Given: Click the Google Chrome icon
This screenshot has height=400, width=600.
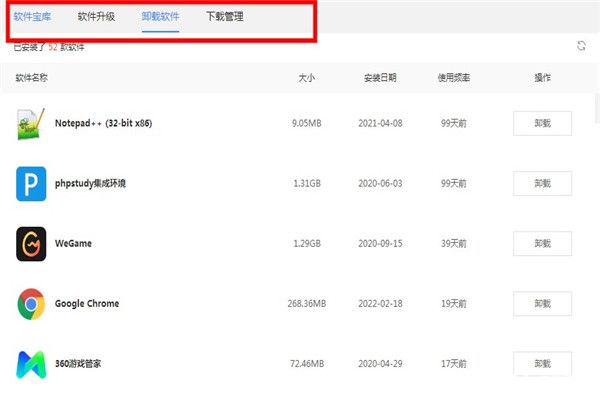Looking at the screenshot, I should (31, 304).
